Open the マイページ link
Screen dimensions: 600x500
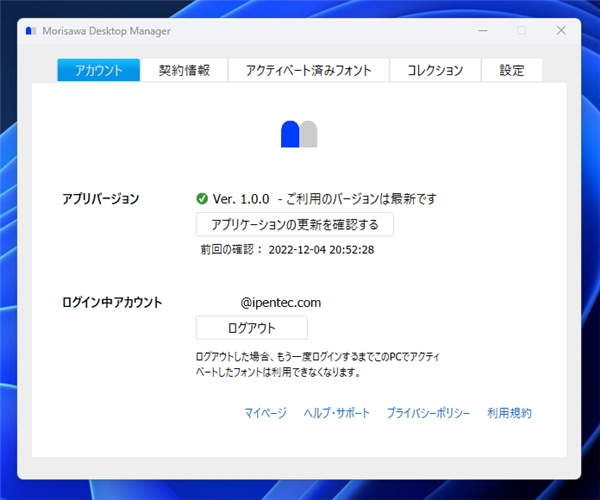tap(265, 413)
